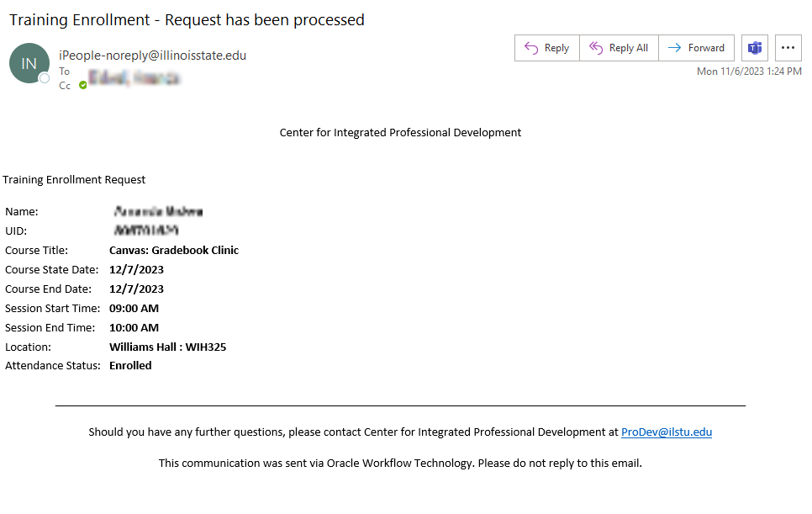This screenshot has width=812, height=514.
Task: Open the More actions ellipsis menu
Action: pyautogui.click(x=788, y=48)
